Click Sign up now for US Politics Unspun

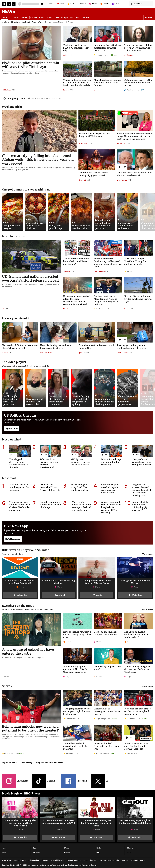click(x=12, y=428)
